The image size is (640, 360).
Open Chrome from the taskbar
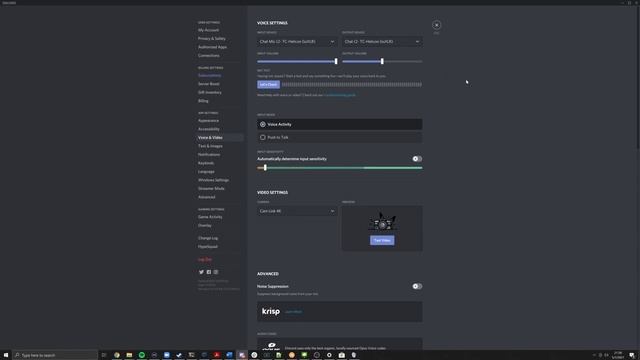coord(117,355)
